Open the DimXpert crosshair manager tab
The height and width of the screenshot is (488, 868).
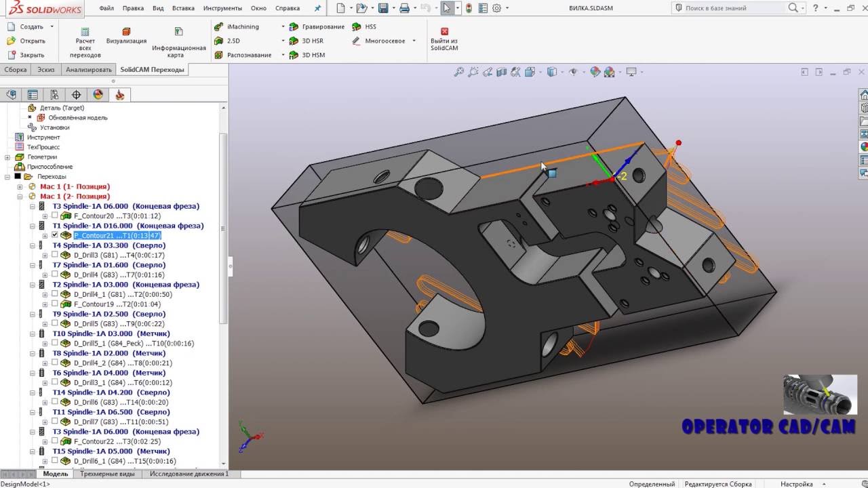[x=76, y=95]
